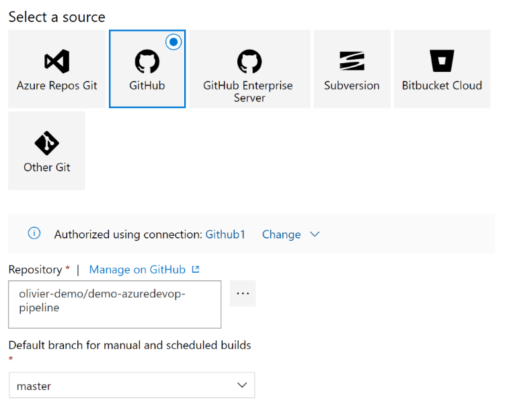Open the Github1 connection link

225,235
